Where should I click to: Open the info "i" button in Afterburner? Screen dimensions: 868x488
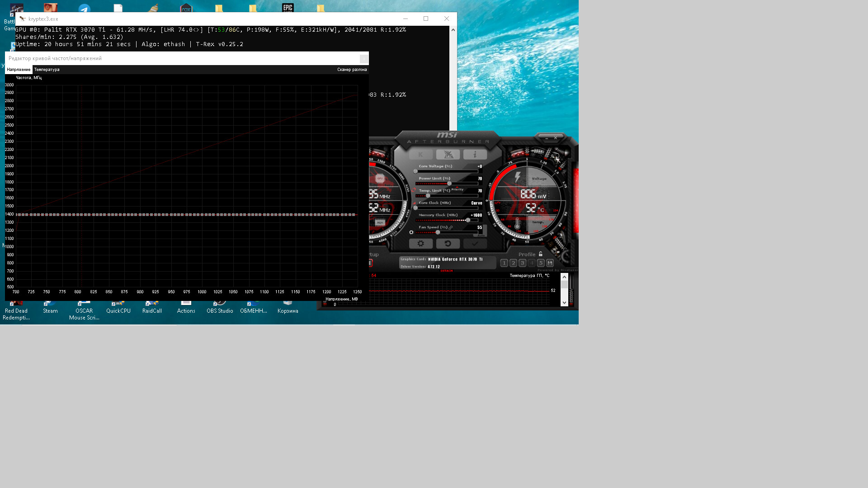[475, 155]
